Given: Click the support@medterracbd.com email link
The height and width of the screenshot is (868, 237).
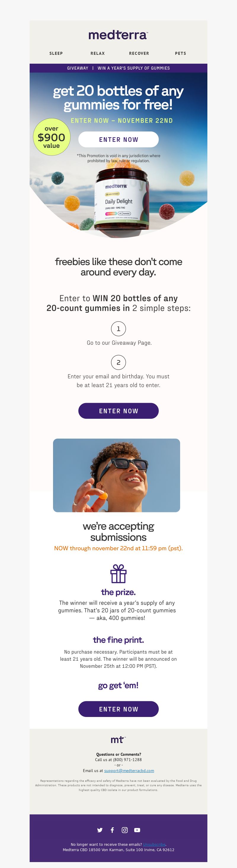Looking at the screenshot, I should pos(129,771).
